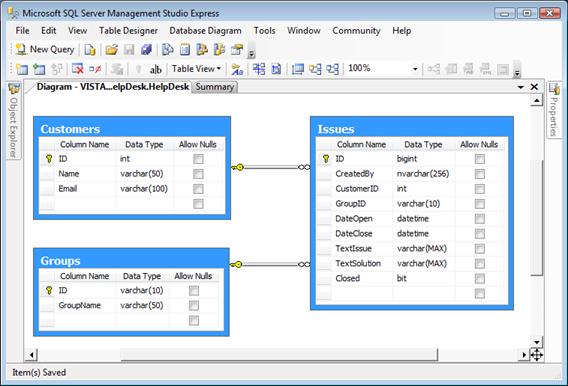Click the Recalculate Page Breaks icon

pyautogui.click(x=276, y=69)
